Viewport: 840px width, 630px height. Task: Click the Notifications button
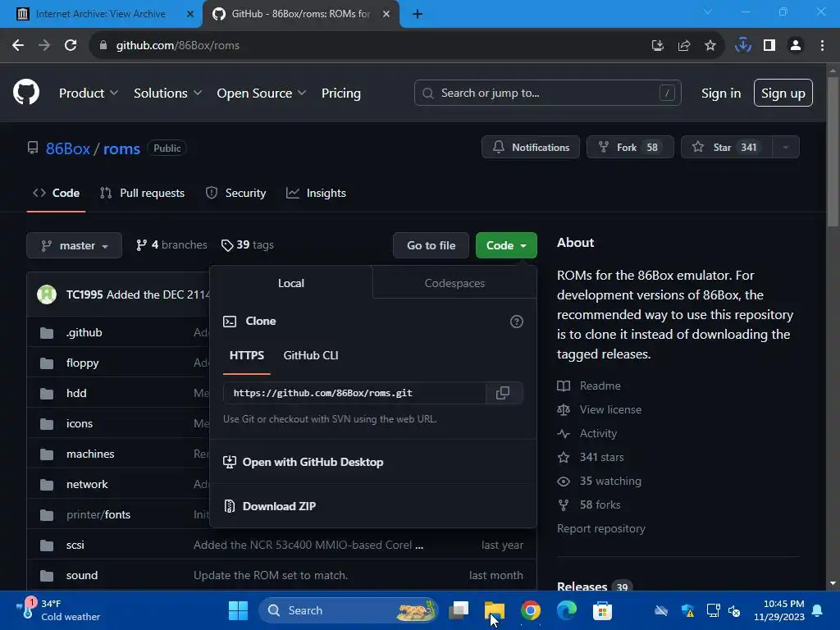(531, 148)
